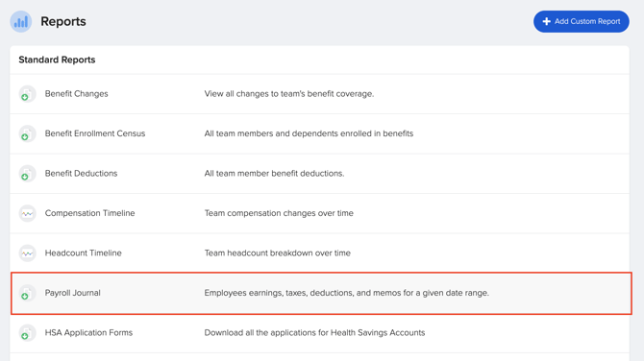
Task: Click the Compensation Timeline graph icon
Action: tap(27, 213)
